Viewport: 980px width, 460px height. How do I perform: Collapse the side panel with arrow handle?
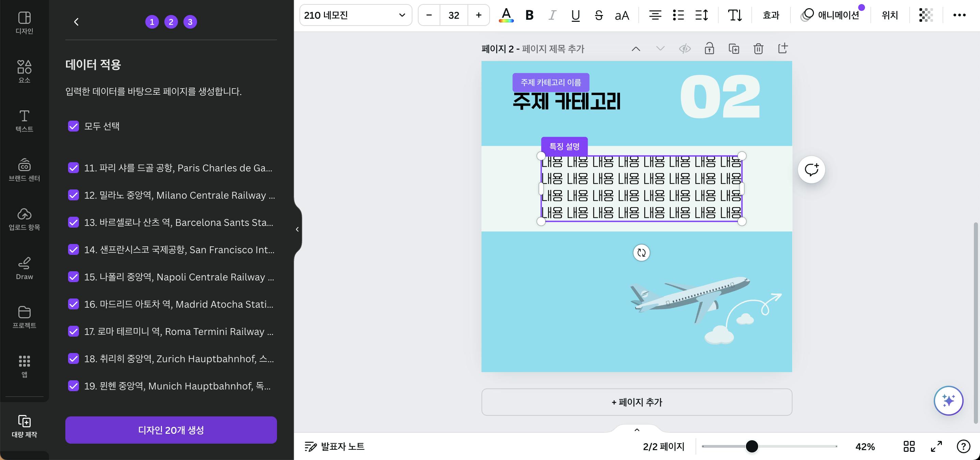pyautogui.click(x=297, y=229)
